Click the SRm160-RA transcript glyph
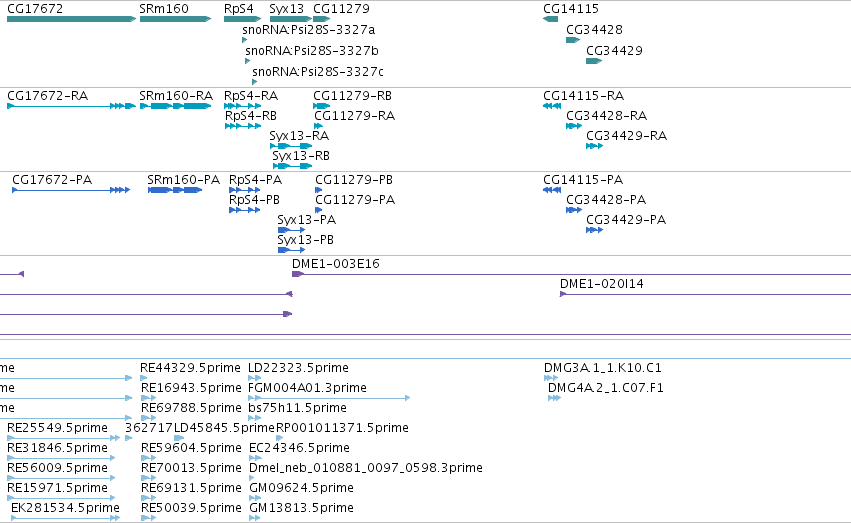Image resolution: width=851 pixels, height=523 pixels. pos(175,106)
